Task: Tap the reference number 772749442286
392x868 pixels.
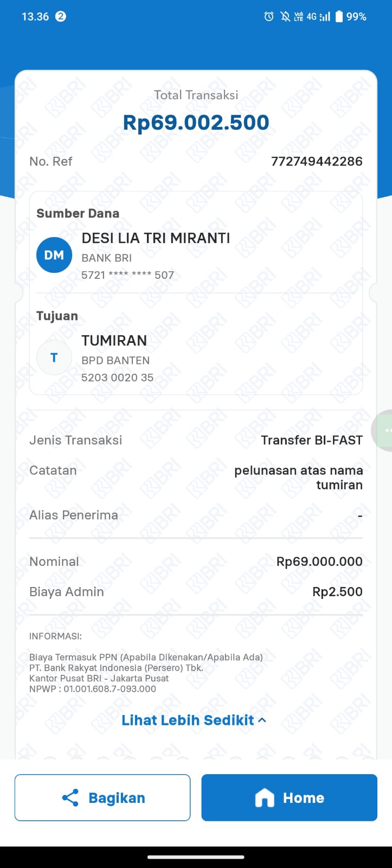Action: (x=317, y=161)
